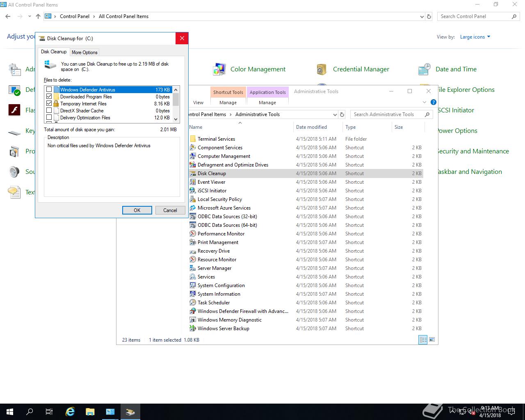Expand the Administrative Tools ribbon chevron
The image size is (525, 420).
(x=425, y=102)
